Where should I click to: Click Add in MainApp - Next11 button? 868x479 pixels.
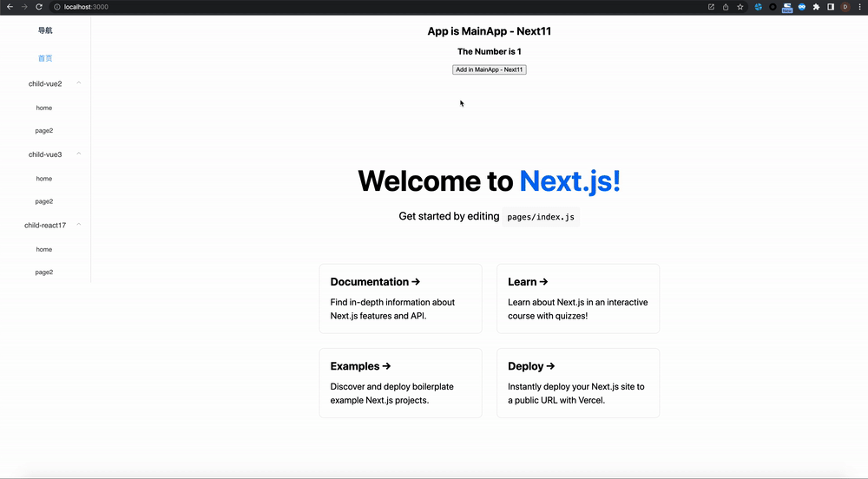coord(490,69)
